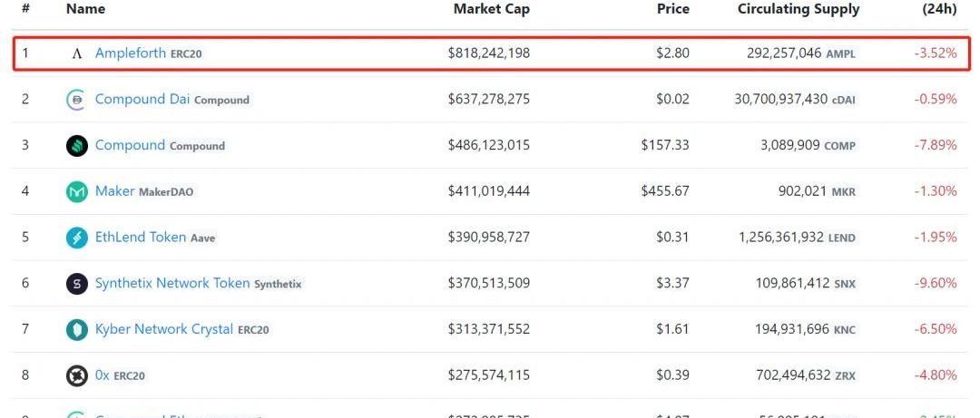Image resolution: width=980 pixels, height=418 pixels.
Task: Click the Compound Dai name link
Action: coord(142,100)
